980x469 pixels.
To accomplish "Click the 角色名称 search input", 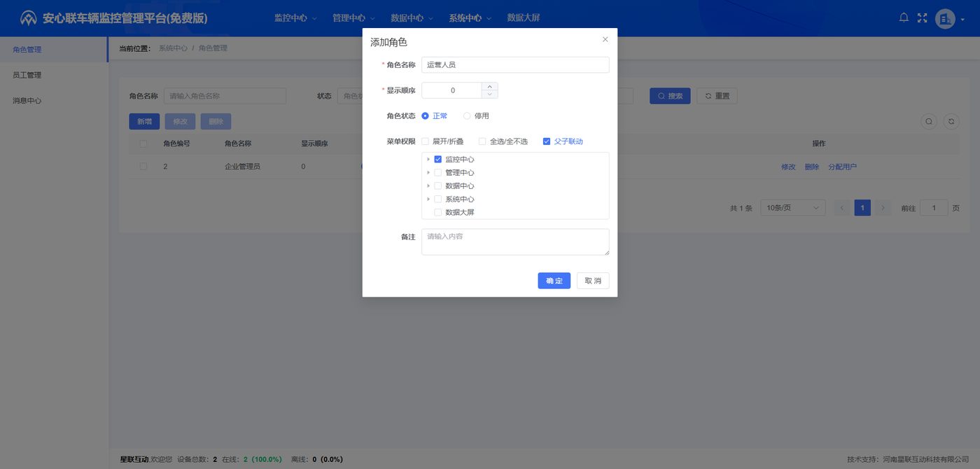I will point(225,96).
